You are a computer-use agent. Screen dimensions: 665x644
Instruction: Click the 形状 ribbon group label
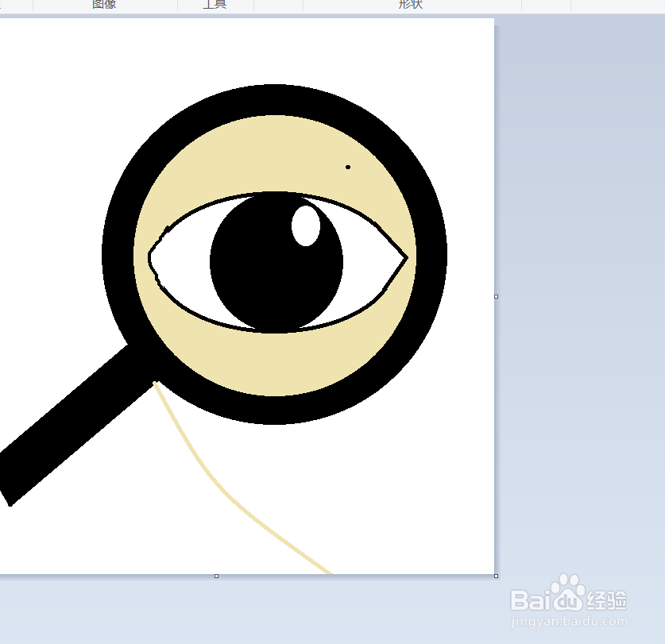coord(411,4)
